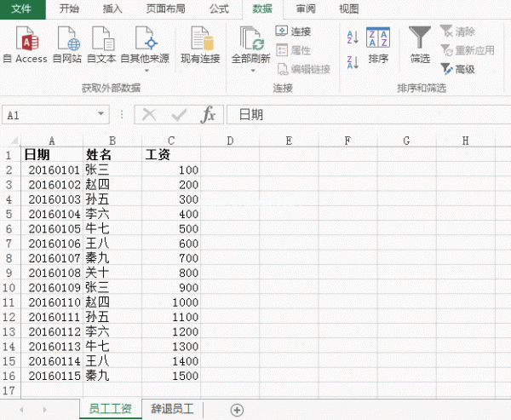This screenshot has height=420, width=511.
Task: Click the 自网站 web import icon
Action: pos(67,40)
